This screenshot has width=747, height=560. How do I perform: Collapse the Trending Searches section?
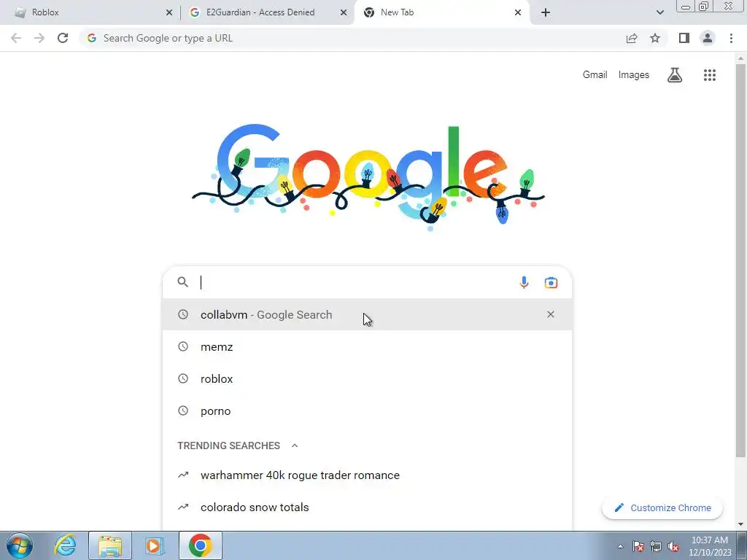tap(295, 446)
